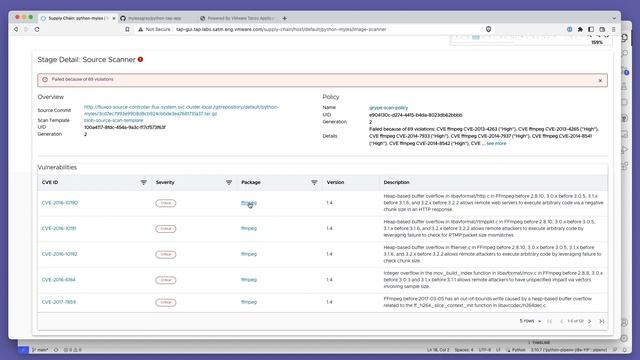Click the Severity column header label
Screen dimensions: 640x360
(x=165, y=182)
